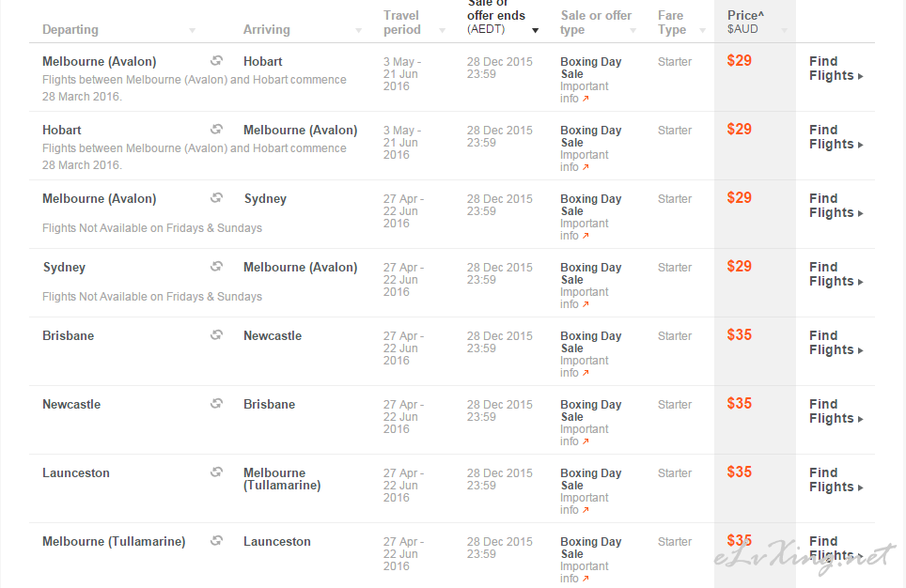Sort by Fare Type column arrow
Screen dimensions: 906x588
coord(703,31)
